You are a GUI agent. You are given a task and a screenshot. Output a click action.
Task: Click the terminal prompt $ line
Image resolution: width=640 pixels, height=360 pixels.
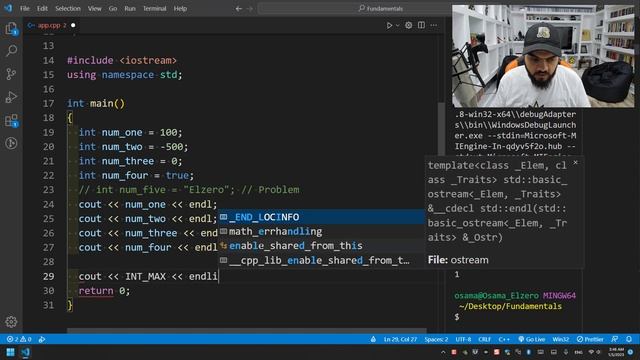click(457, 317)
